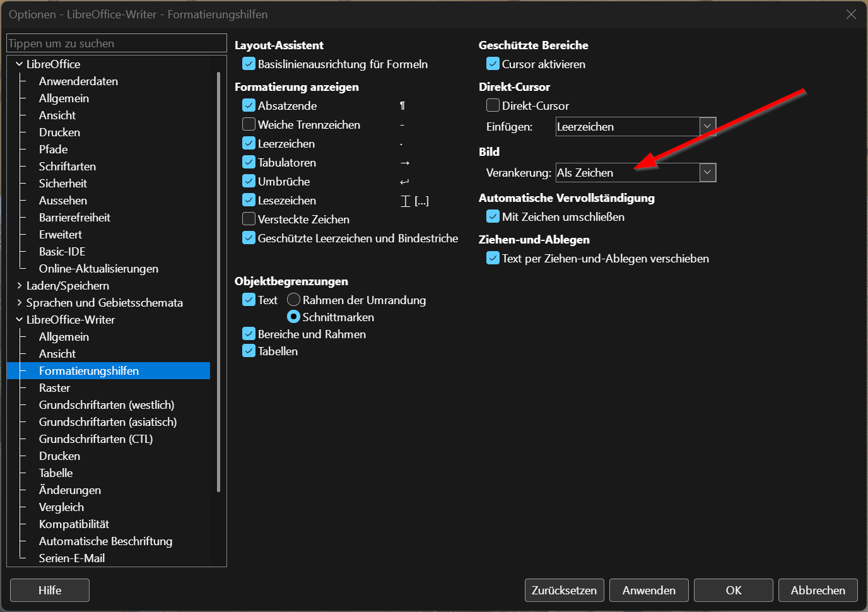Viewport: 868px width, 612px height.
Task: Click the Zurücksetzen button
Action: tap(565, 591)
